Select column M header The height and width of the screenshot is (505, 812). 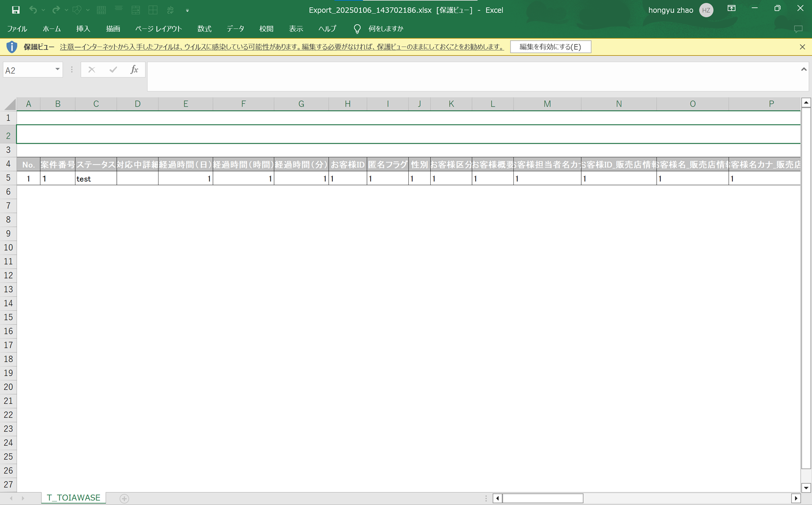[547, 104]
